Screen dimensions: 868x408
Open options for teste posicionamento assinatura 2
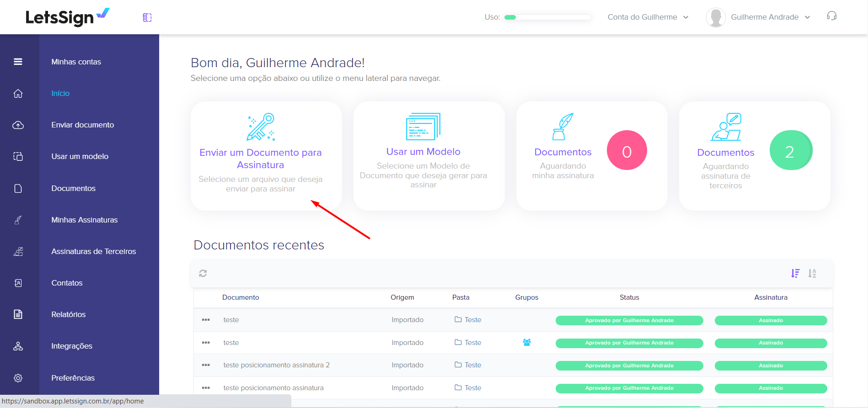206,365
